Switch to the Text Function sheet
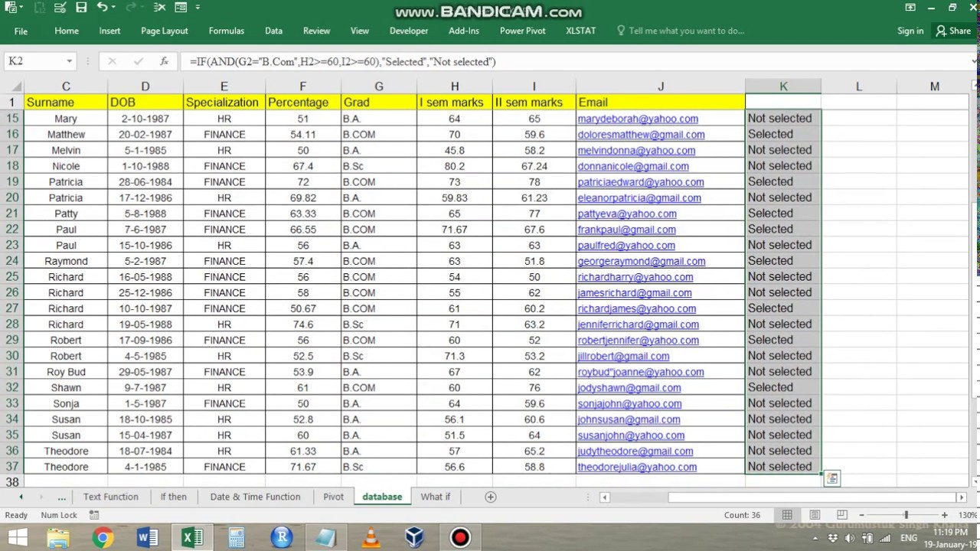The image size is (980, 551). [111, 497]
